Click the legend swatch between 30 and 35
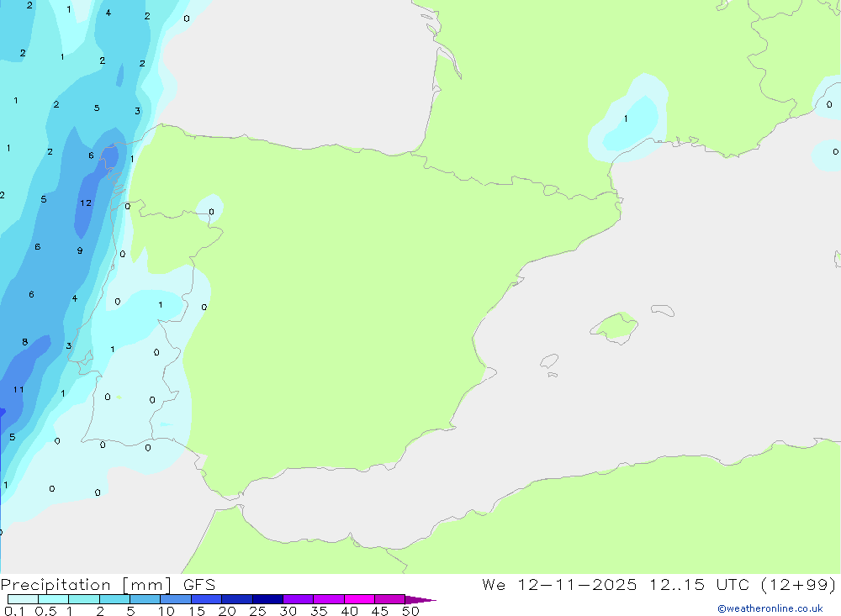This screenshot has width=841, height=616. [298, 599]
